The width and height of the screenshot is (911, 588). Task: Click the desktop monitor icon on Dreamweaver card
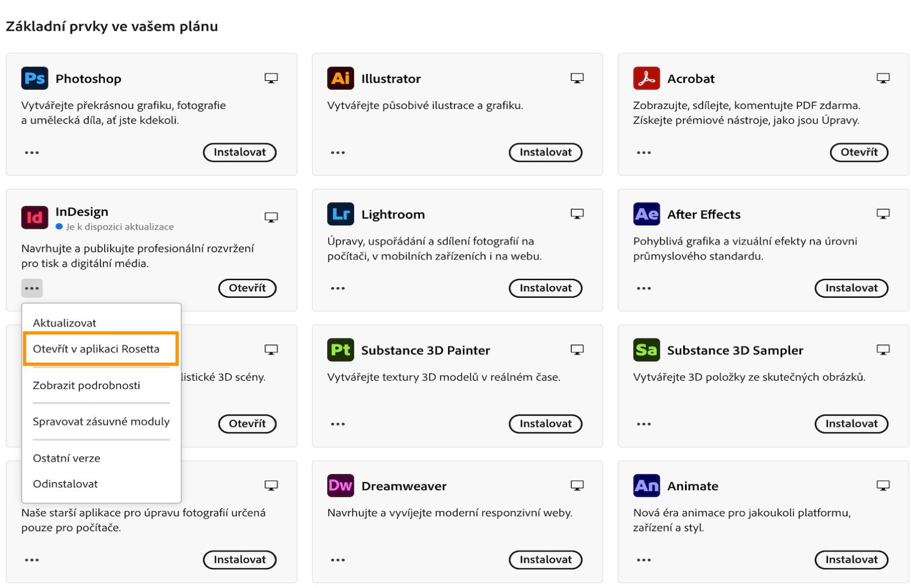tap(577, 486)
